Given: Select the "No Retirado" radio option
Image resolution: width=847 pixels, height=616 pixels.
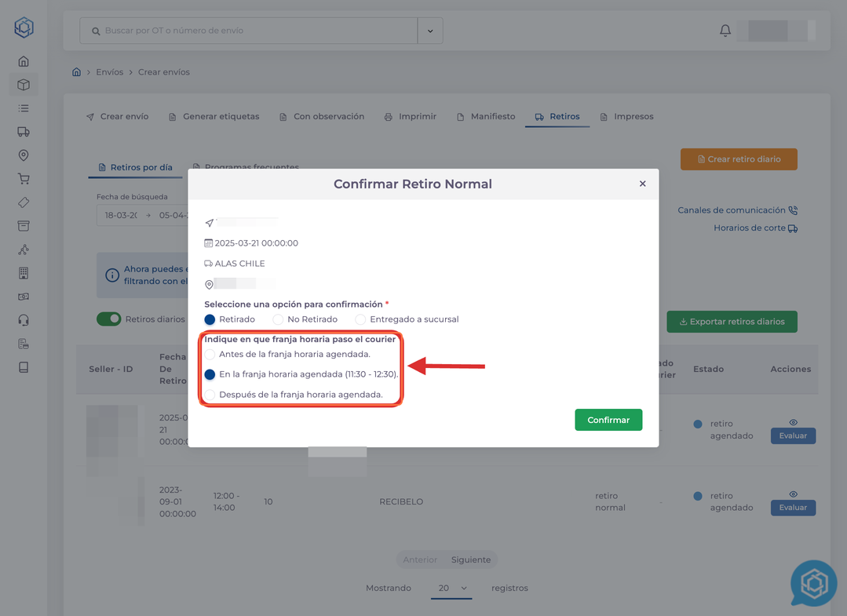Looking at the screenshot, I should coord(278,319).
